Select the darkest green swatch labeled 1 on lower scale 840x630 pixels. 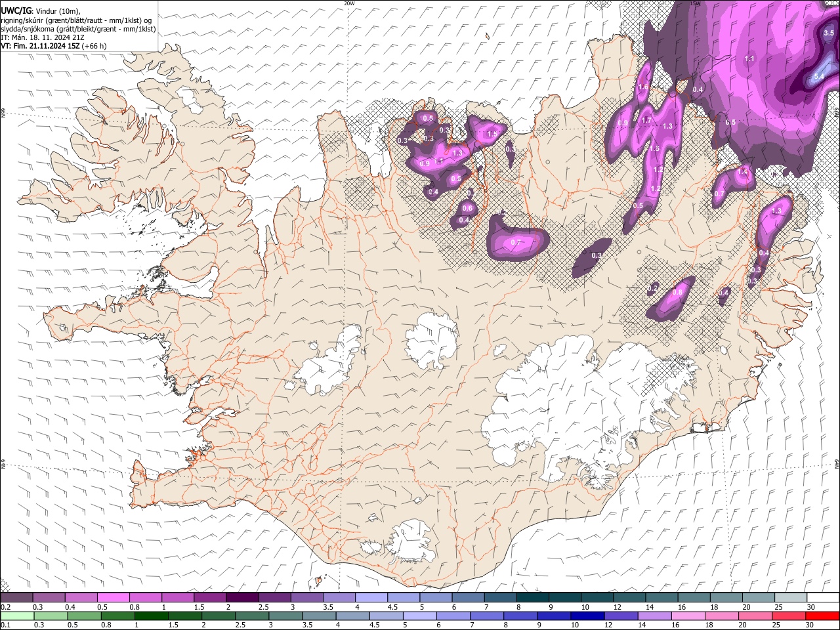click(x=151, y=616)
